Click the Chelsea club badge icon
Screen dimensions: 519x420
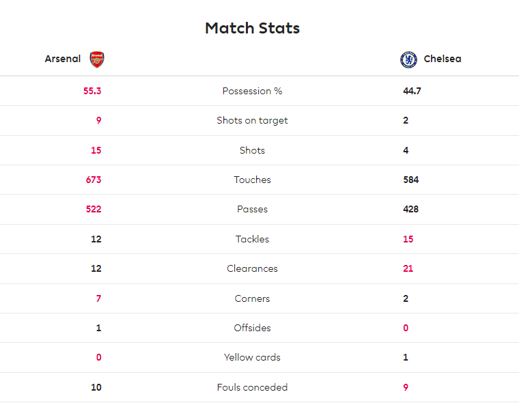(x=408, y=59)
